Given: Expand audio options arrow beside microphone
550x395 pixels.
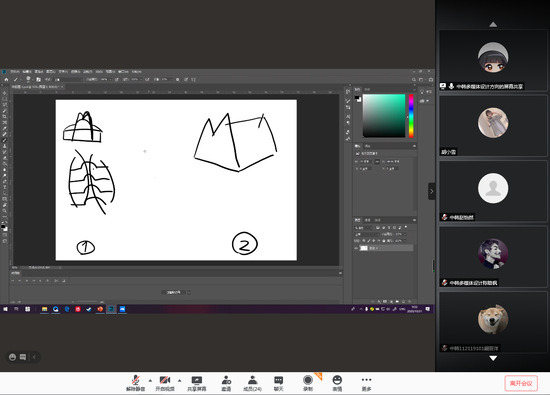Looking at the screenshot, I should click(150, 380).
